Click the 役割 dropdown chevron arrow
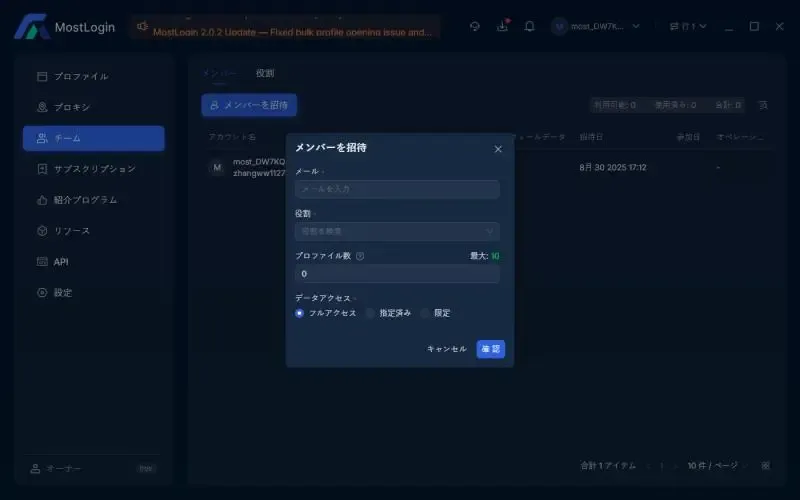800x500 pixels. click(489, 232)
